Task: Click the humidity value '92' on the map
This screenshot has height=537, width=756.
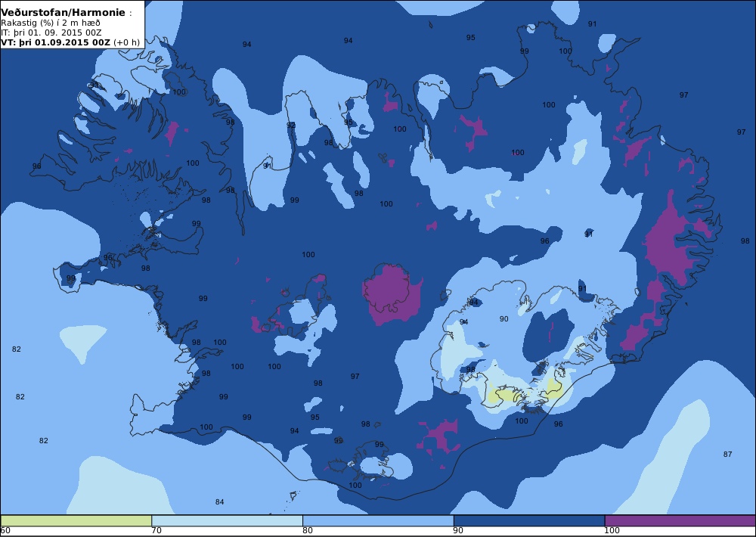Action: pos(291,126)
